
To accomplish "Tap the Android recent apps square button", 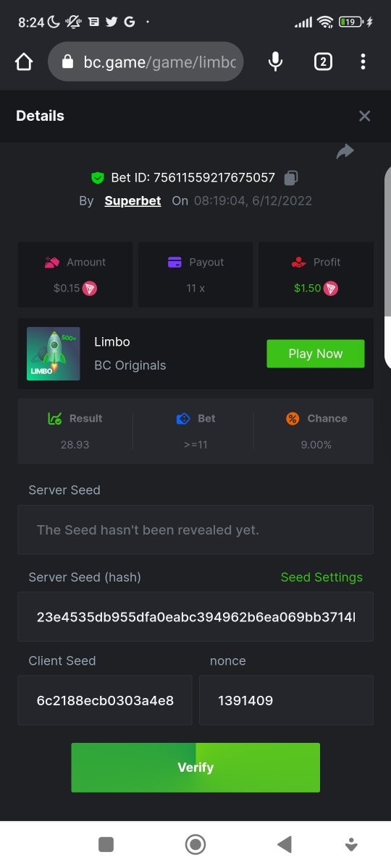I will click(106, 844).
